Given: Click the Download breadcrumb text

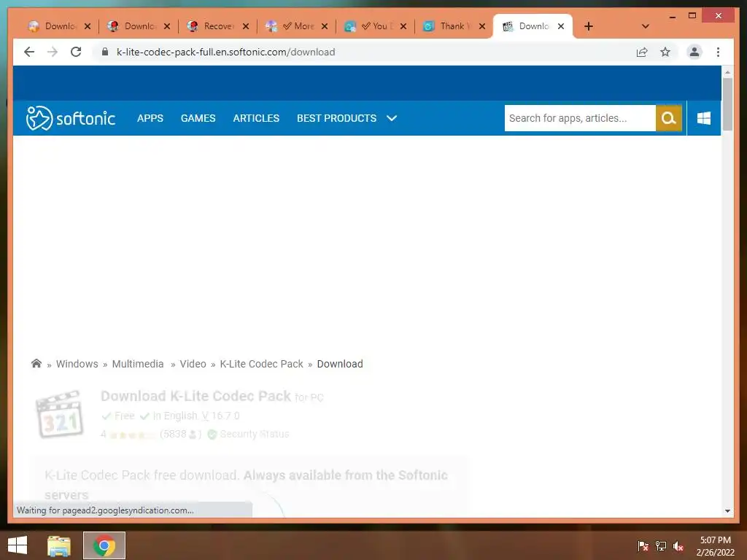Looking at the screenshot, I should [x=340, y=364].
